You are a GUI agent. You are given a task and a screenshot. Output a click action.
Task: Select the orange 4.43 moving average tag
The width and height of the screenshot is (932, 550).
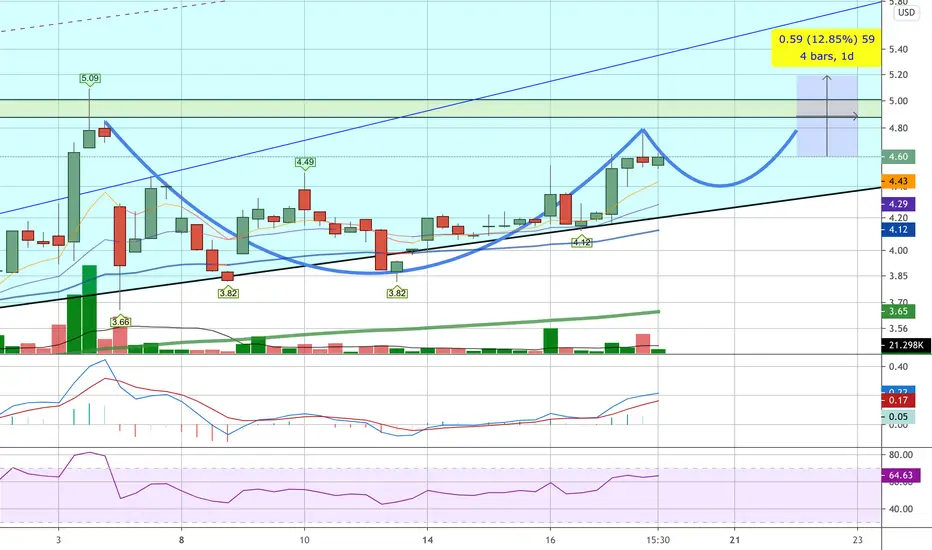pos(898,181)
